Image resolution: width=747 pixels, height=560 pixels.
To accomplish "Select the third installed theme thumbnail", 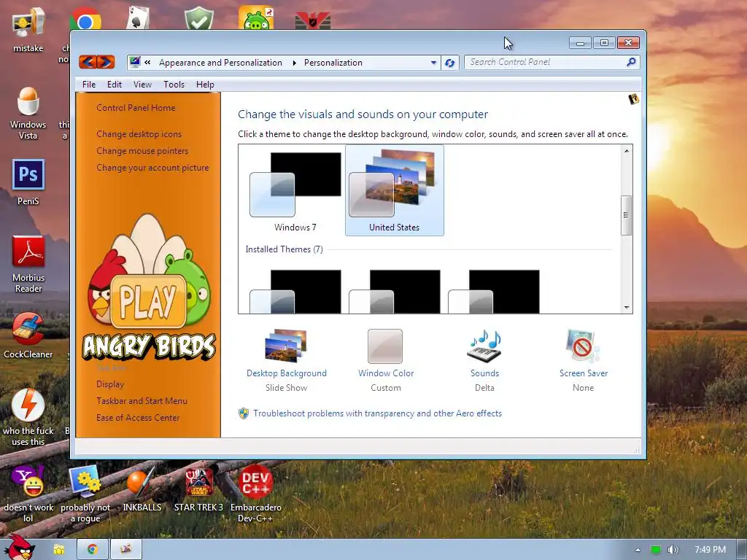I will [x=494, y=292].
